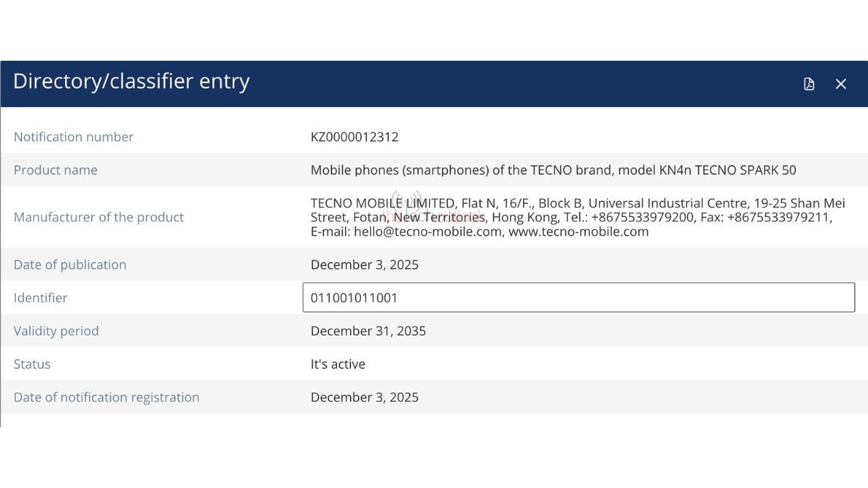Image resolution: width=868 pixels, height=488 pixels.
Task: Select the KZ0000012312 notification number value
Action: click(354, 137)
